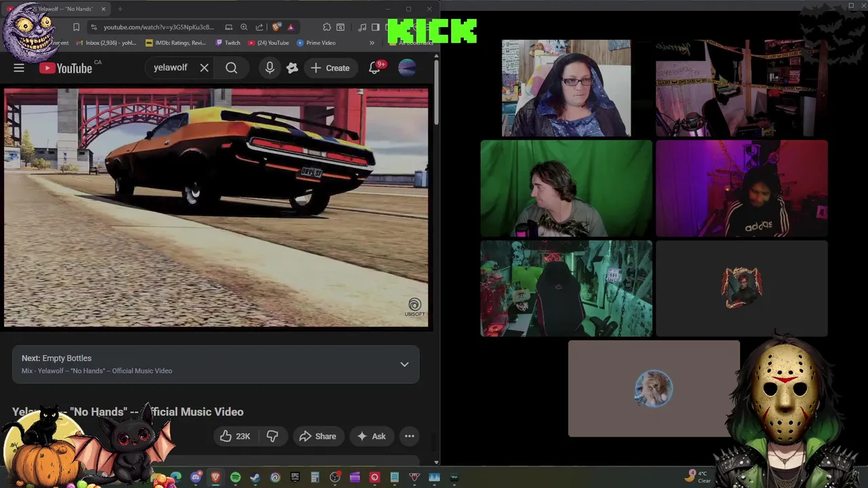
Task: Open Steam from the taskbar
Action: coord(255,477)
